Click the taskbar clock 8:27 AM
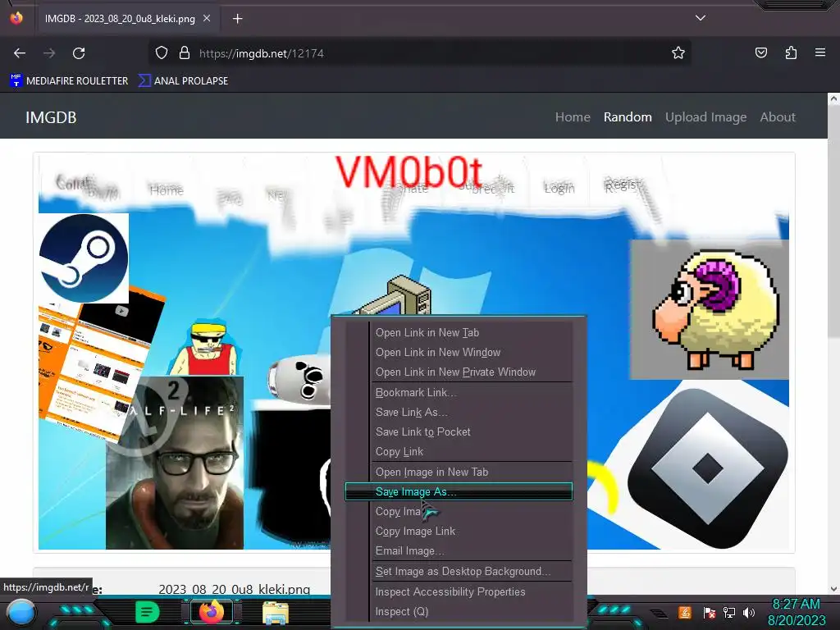Screen dimensions: 840x630 (x=796, y=612)
